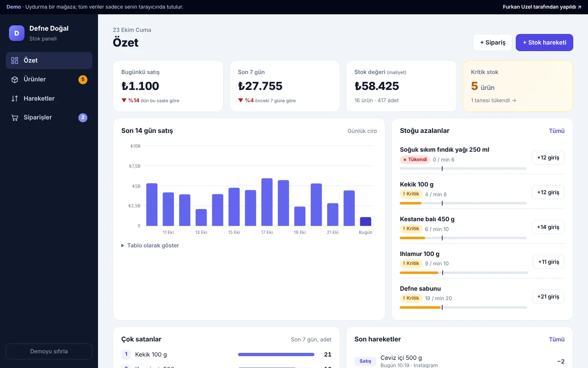Screen dimensions: 588x368
Task: Click the Satış tag on Ceviz içi
Action: (365, 361)
